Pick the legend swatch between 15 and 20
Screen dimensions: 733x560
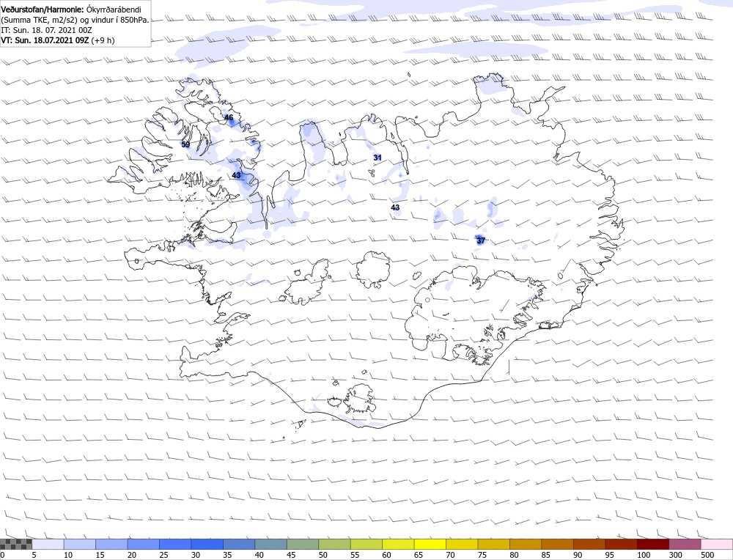click(111, 544)
